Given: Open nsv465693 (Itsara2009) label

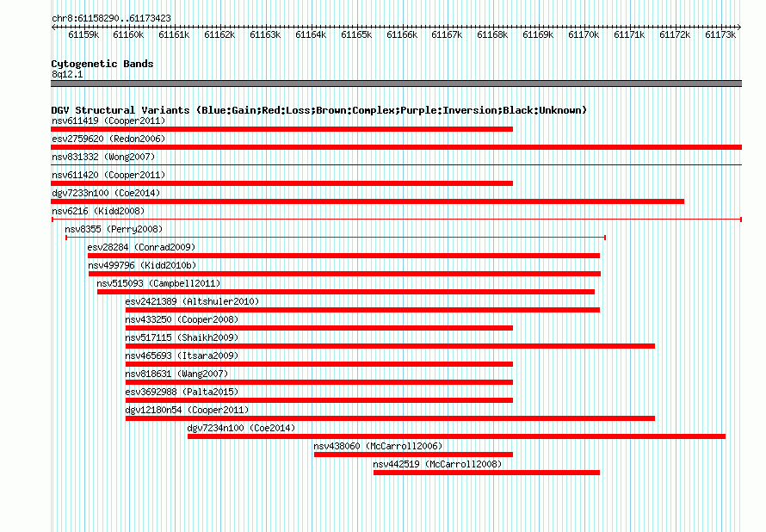Looking at the screenshot, I should coord(182,356).
